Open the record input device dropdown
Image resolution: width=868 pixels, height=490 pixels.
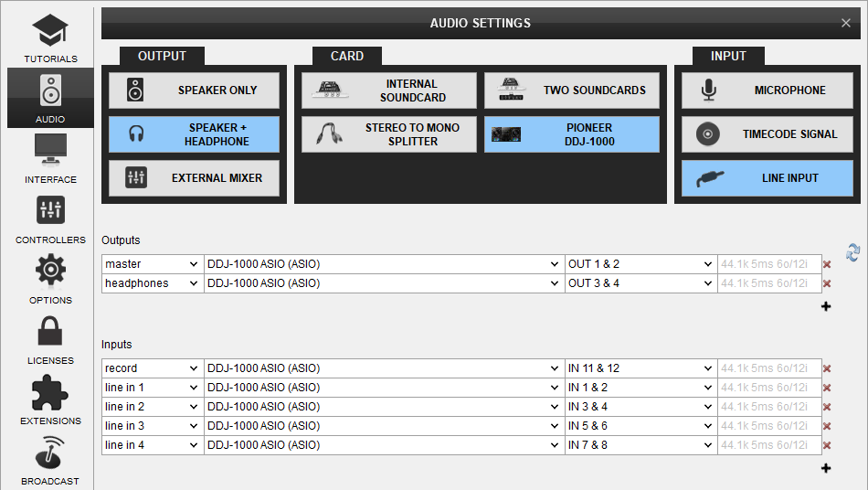pos(383,368)
